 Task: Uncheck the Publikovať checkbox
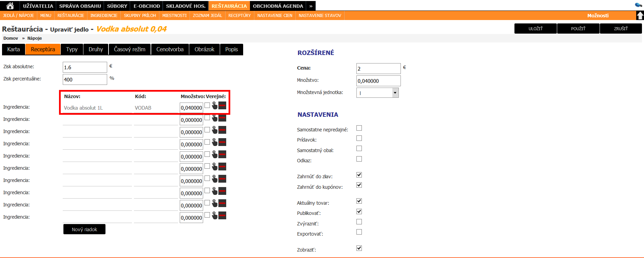359,211
